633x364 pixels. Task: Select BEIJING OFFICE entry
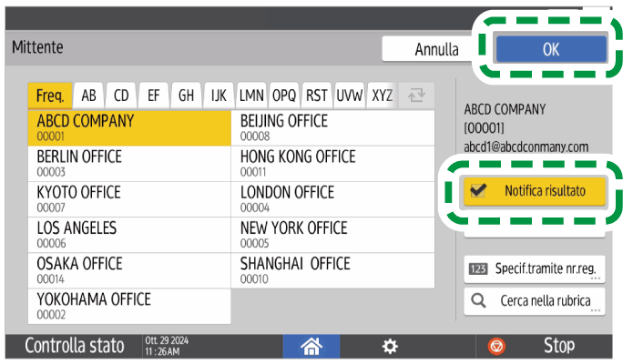click(x=333, y=128)
